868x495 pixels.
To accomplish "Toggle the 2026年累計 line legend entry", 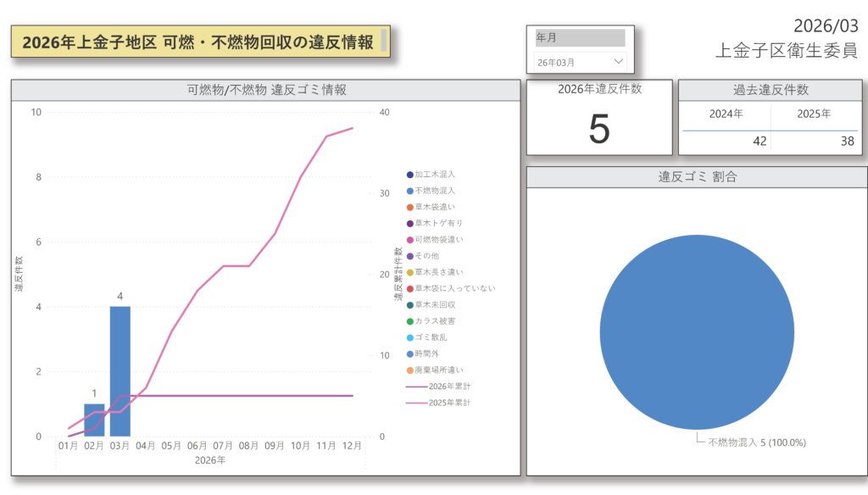I will click(441, 387).
